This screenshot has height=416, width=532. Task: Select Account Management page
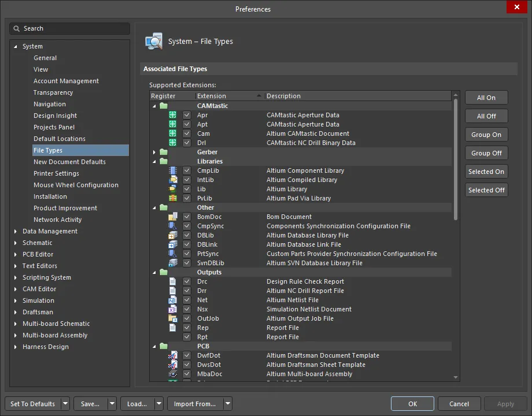click(66, 81)
